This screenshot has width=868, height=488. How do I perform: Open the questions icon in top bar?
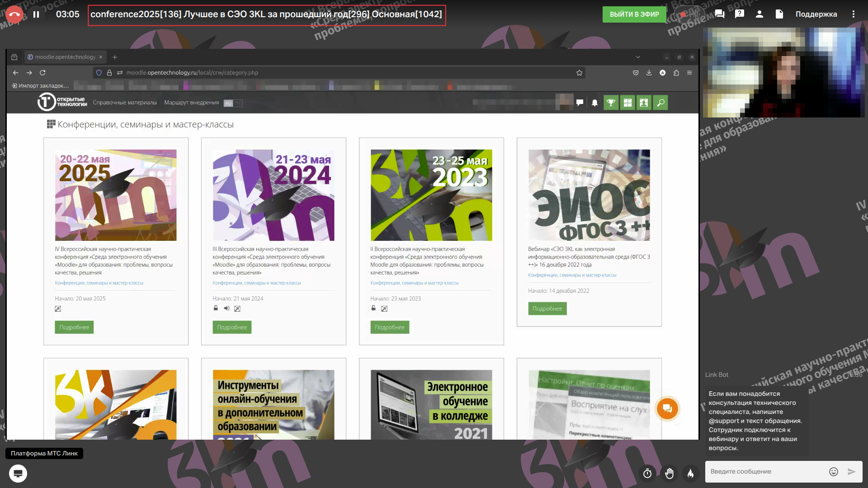coord(740,14)
